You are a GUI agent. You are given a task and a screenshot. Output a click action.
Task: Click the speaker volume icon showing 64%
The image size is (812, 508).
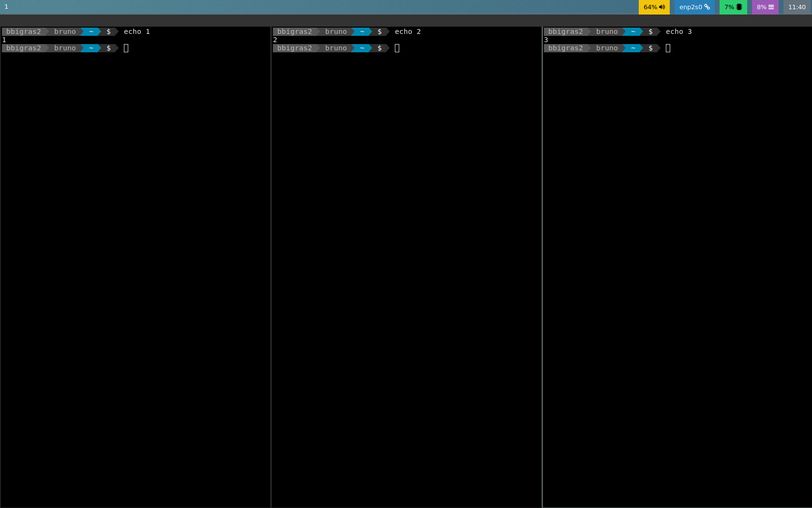point(662,7)
